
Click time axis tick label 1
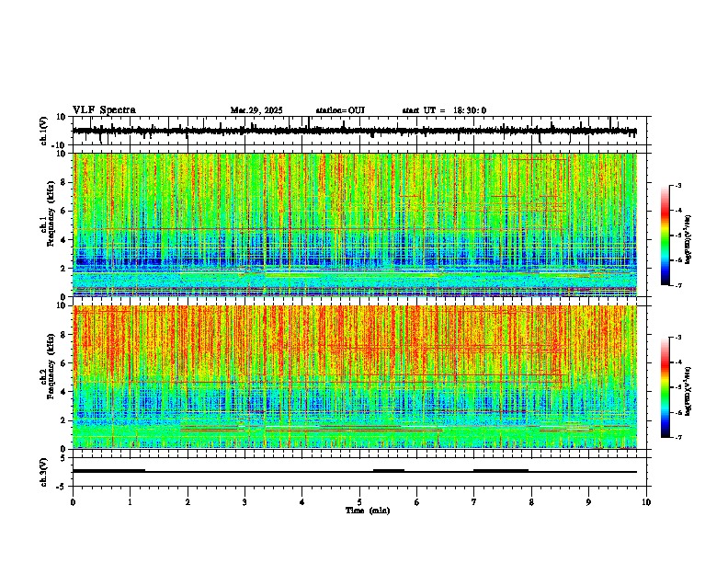130,502
